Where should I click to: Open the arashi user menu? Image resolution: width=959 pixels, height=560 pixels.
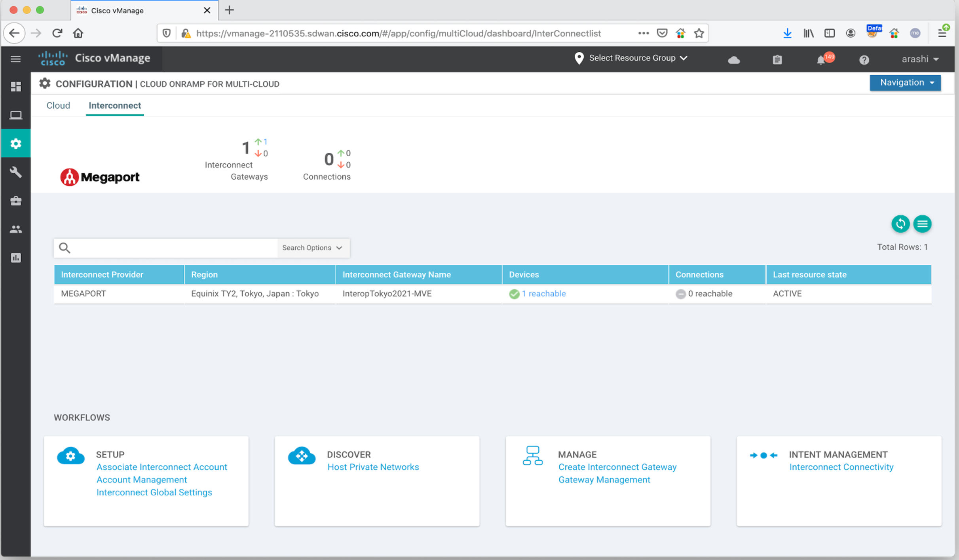(x=919, y=59)
